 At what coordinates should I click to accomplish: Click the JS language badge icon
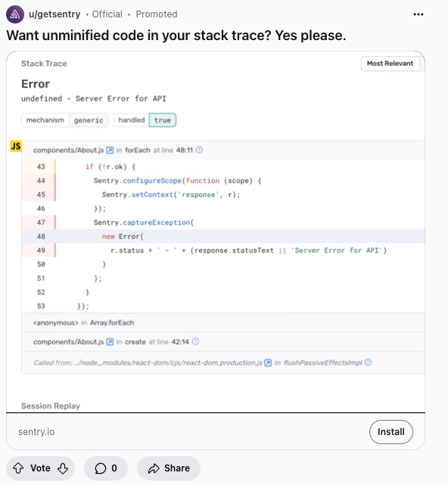click(16, 146)
